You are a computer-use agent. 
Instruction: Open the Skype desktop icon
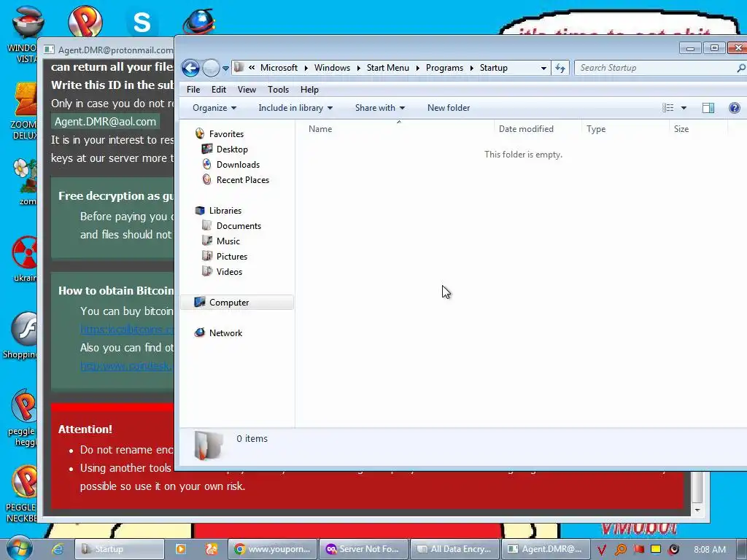coord(142,22)
